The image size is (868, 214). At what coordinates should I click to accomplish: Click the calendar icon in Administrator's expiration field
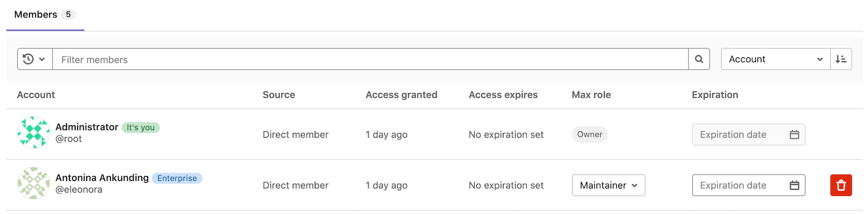795,135
